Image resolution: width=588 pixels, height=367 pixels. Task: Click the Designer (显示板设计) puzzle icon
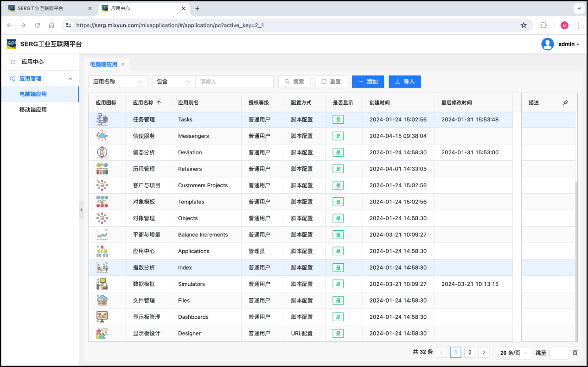[102, 333]
